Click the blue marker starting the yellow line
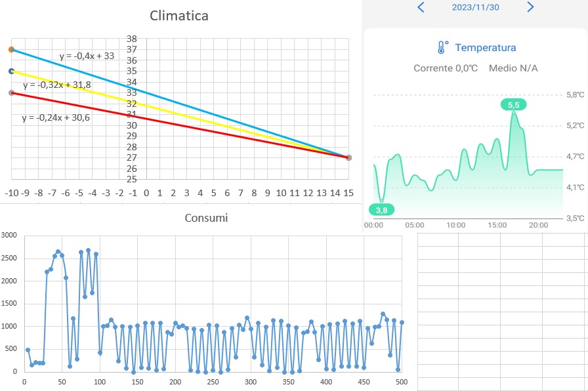The height and width of the screenshot is (391, 588). [x=12, y=72]
